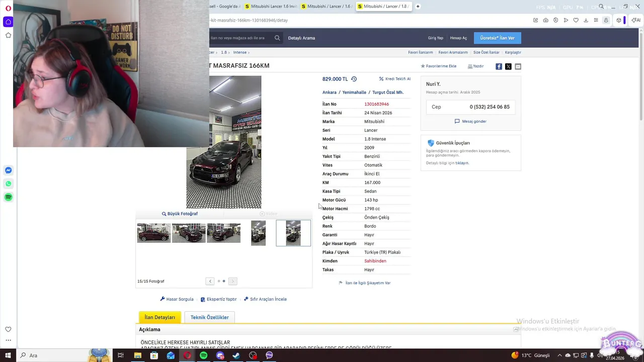The image size is (644, 362).
Task: View price history clock icon
Action: 354,79
